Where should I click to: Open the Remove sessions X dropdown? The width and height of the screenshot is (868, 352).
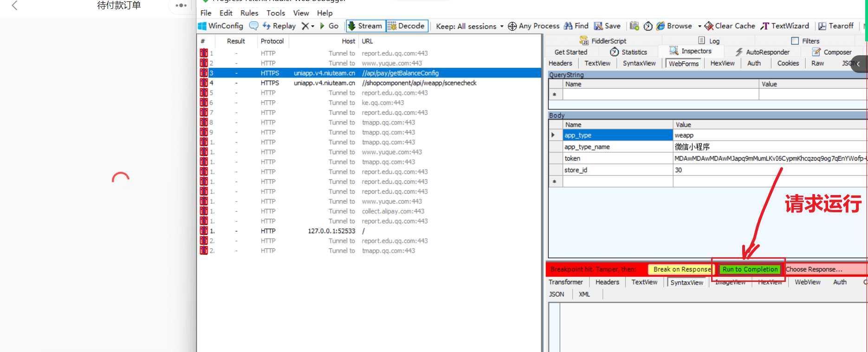point(308,26)
